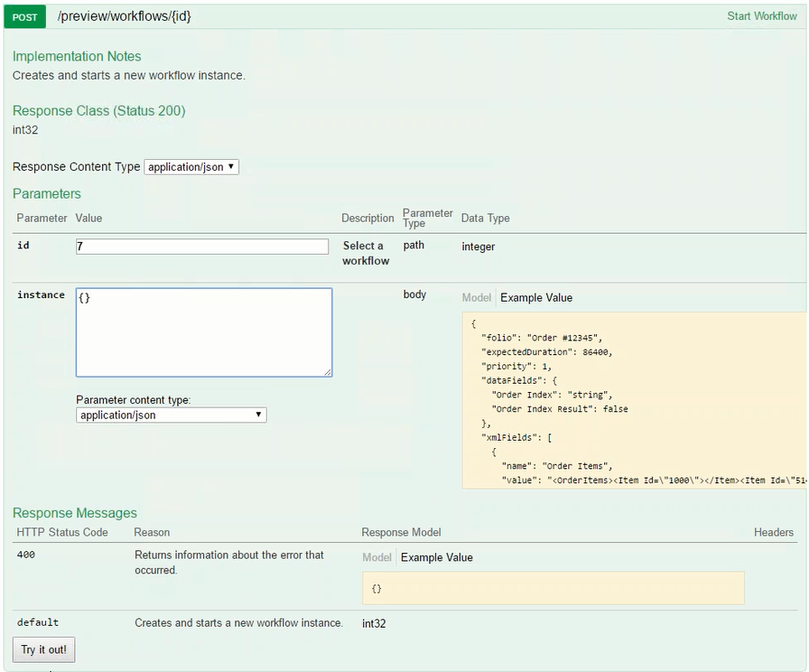Viewport: 809px width, 672px height.
Task: Click the id parameter value field
Action: point(202,247)
